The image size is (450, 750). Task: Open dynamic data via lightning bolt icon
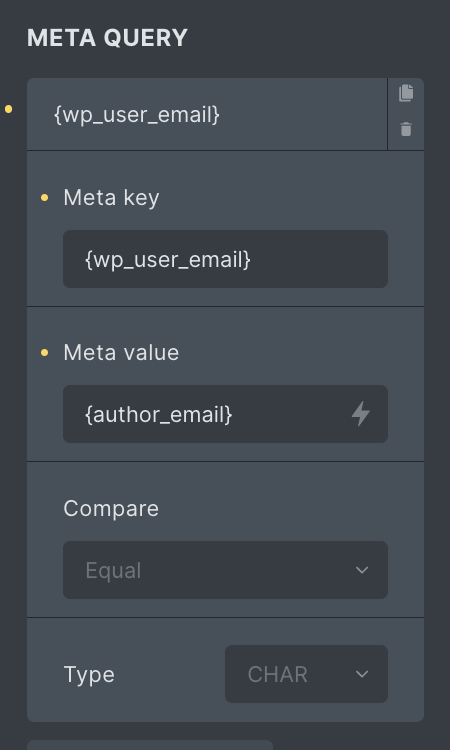pyautogui.click(x=361, y=414)
